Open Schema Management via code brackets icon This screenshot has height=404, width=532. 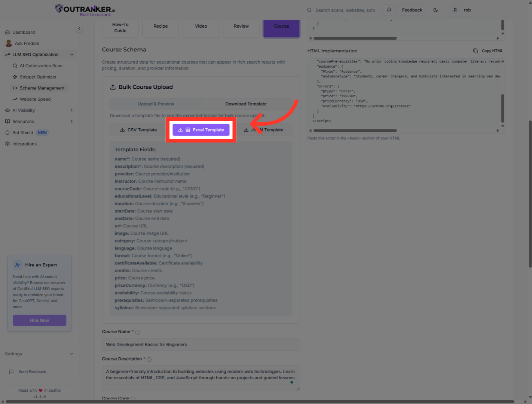15,88
